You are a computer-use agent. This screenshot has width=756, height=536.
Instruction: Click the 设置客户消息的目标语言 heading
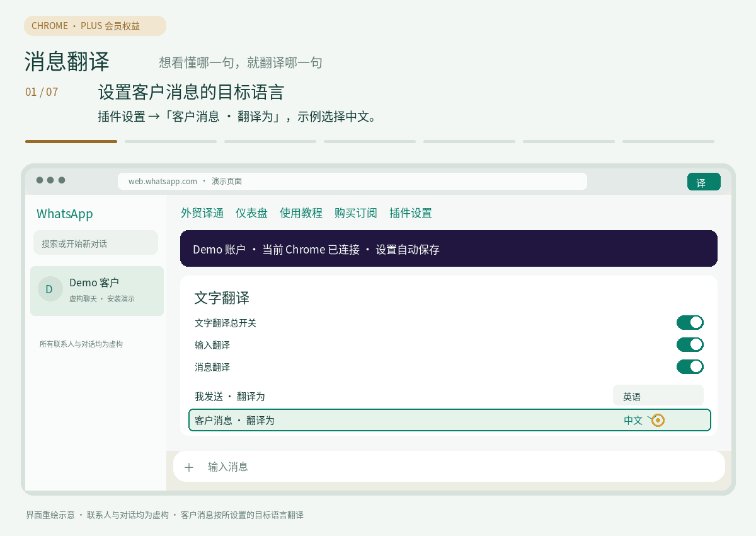click(191, 92)
